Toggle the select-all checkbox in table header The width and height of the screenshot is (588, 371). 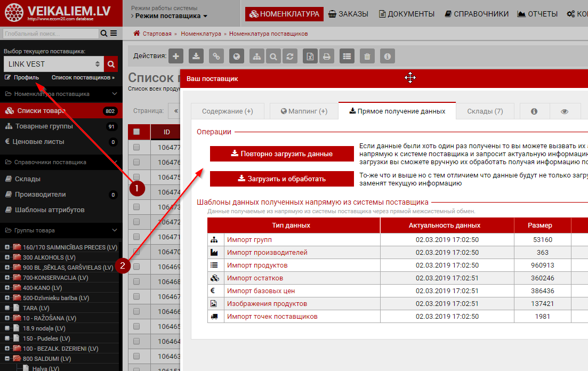pyautogui.click(x=136, y=132)
